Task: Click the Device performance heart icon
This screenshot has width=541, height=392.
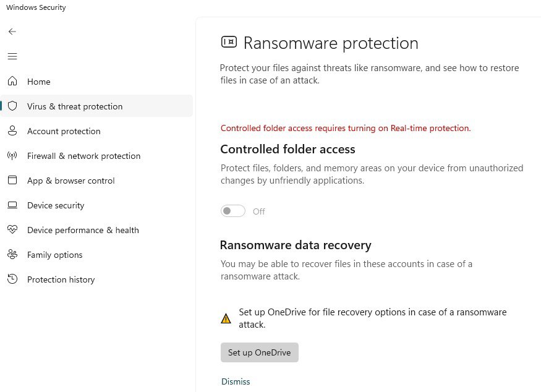Action: 12,230
